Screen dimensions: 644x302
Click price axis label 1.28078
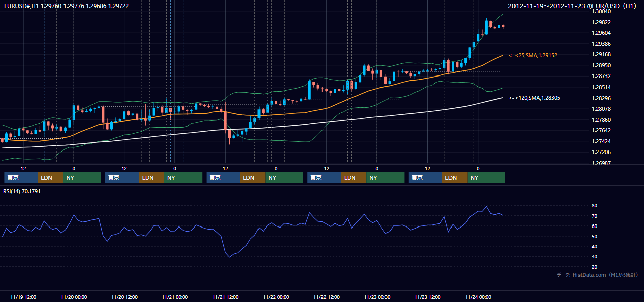[602, 109]
